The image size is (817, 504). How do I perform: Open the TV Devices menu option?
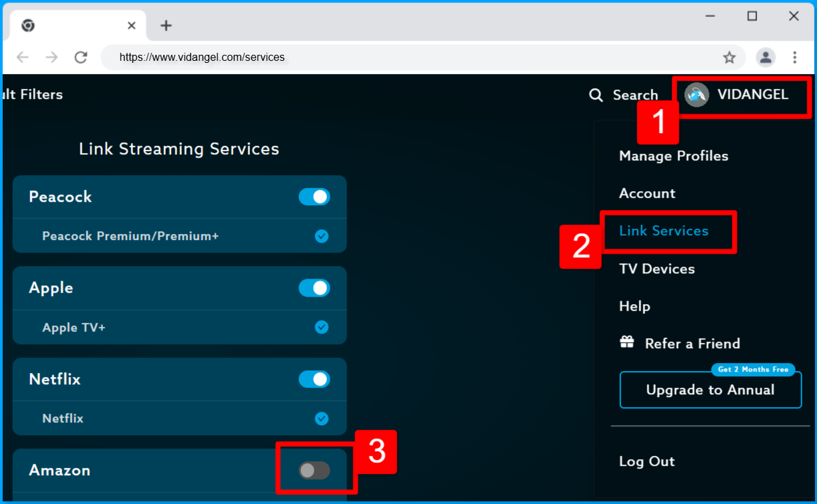pos(657,269)
